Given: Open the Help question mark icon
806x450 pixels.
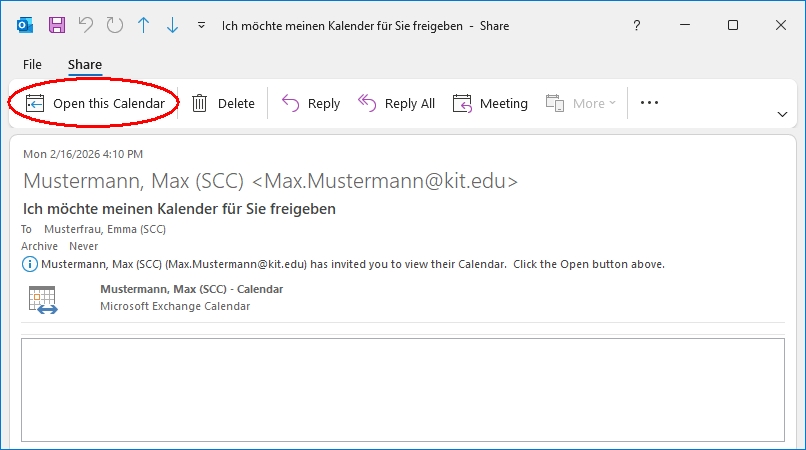Looking at the screenshot, I should coord(637,25).
